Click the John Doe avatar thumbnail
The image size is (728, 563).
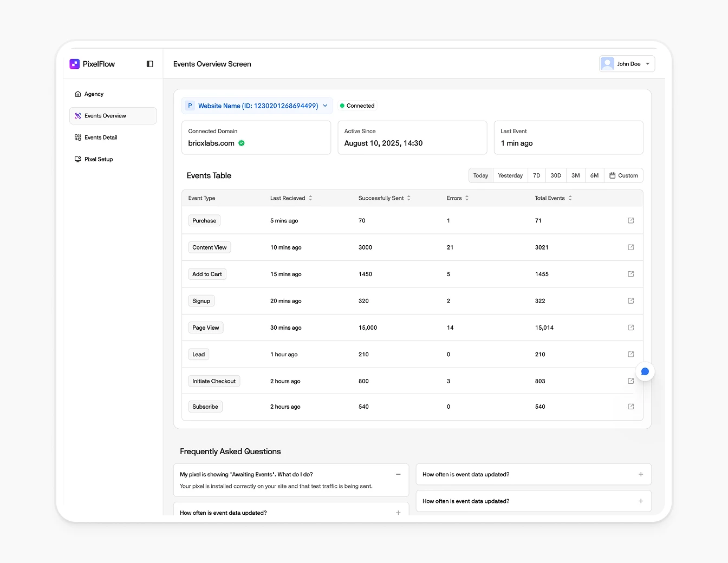point(607,63)
